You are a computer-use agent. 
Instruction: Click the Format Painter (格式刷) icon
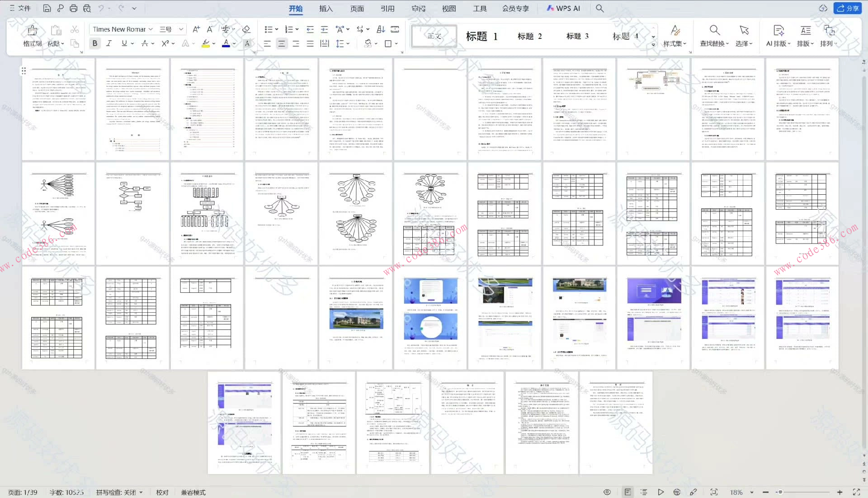tap(32, 31)
